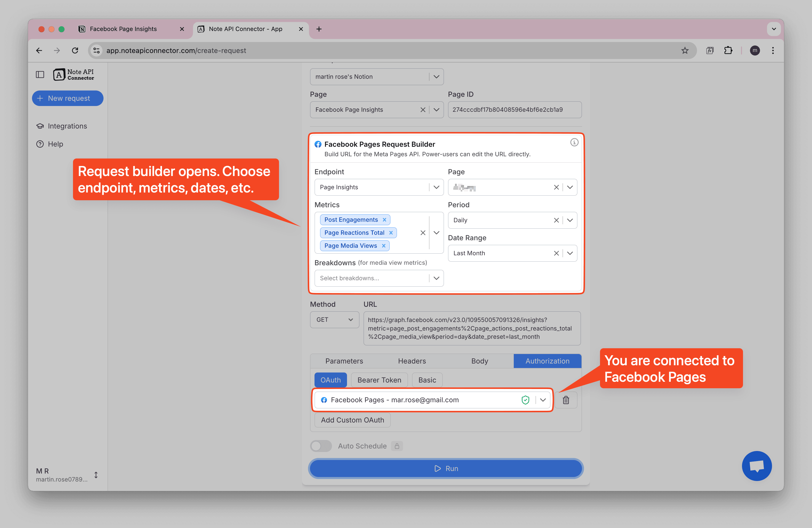Remove the Page Reactions Total metric tag
This screenshot has height=528, width=812.
391,232
